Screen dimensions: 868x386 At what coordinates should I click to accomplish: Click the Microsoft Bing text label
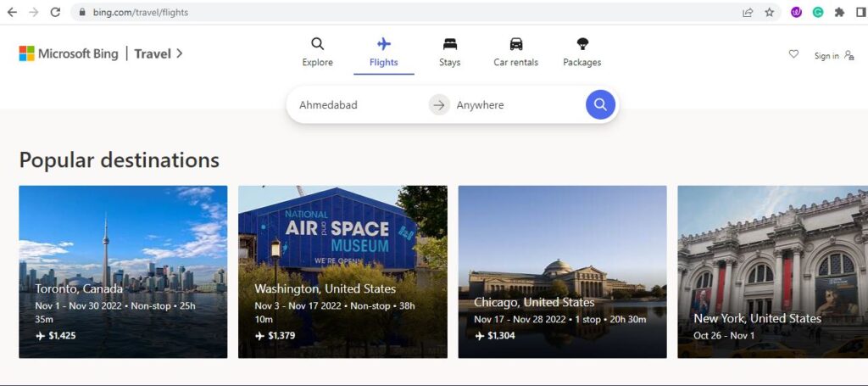tap(78, 53)
